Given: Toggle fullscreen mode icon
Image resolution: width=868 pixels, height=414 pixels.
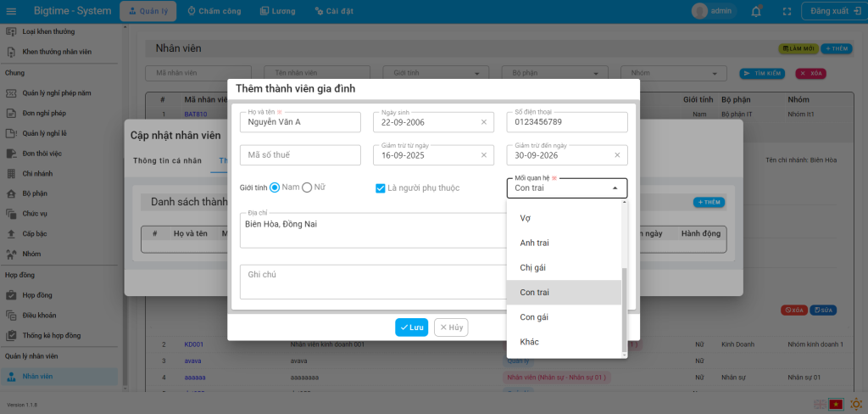Looking at the screenshot, I should (x=787, y=11).
